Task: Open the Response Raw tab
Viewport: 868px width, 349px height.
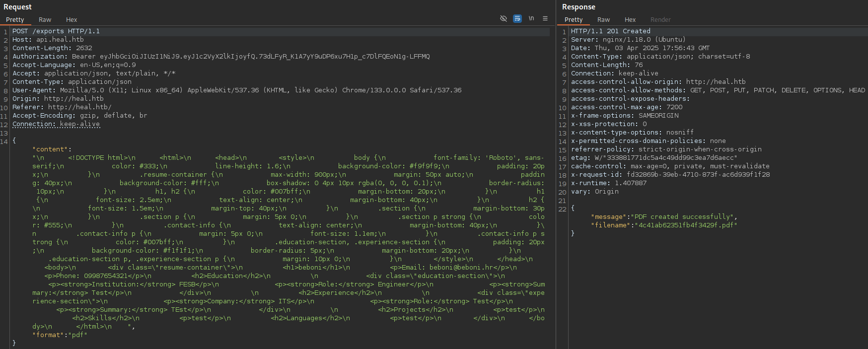Action: tap(603, 20)
